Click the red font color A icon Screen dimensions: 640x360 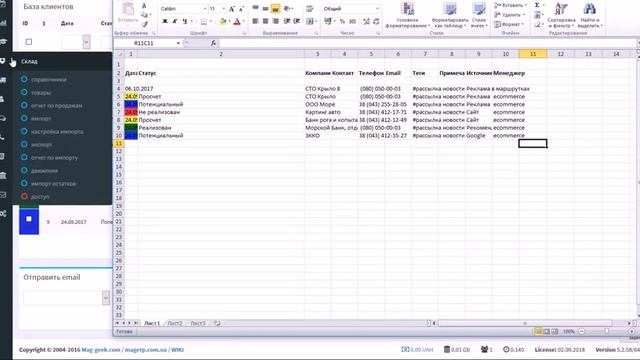pyautogui.click(x=237, y=22)
